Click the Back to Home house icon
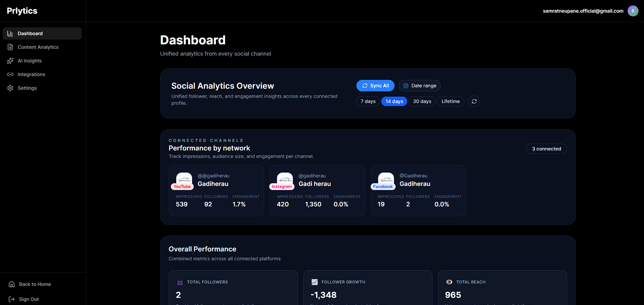Screen dimensions: 644x305 point(12,284)
